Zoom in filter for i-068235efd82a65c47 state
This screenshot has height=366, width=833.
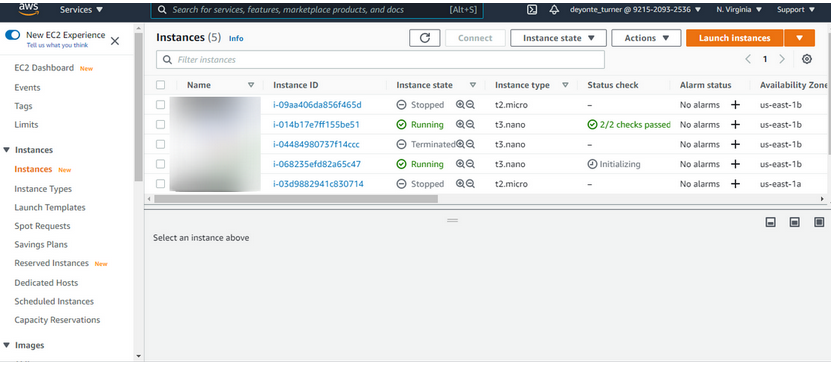point(461,164)
